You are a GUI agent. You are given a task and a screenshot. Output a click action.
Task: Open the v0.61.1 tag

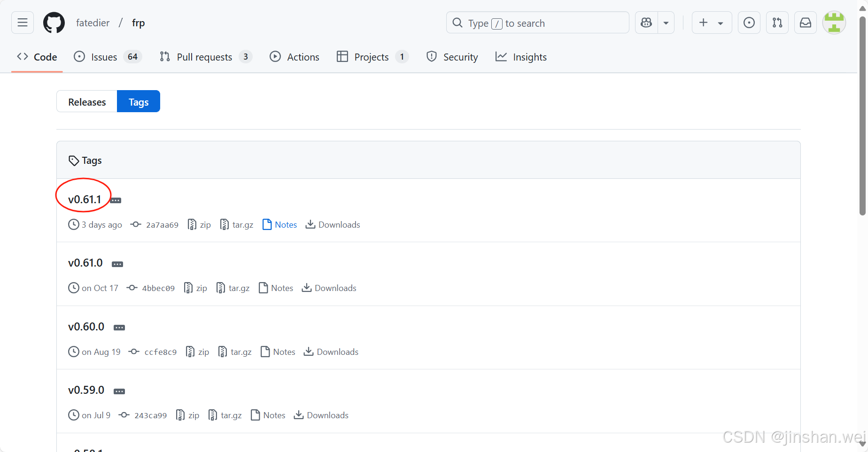(85, 199)
